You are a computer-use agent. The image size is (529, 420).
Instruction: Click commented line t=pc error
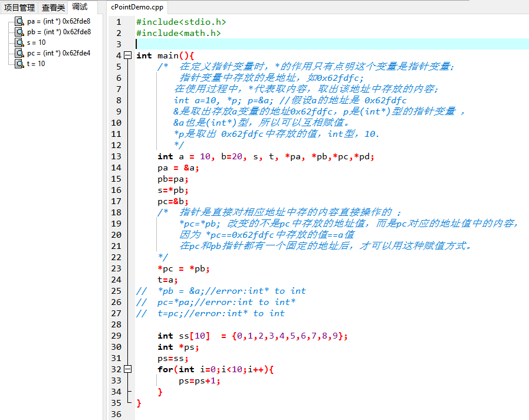click(211, 313)
